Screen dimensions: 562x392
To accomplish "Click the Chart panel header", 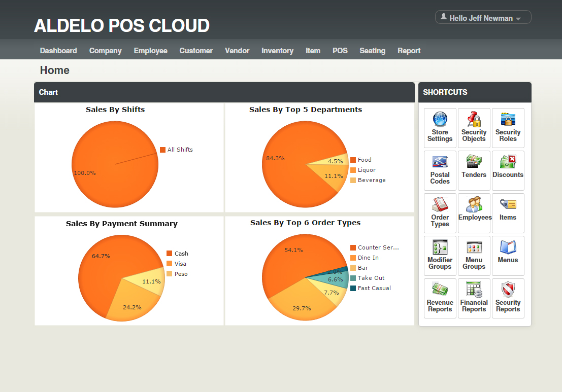I will tap(224, 92).
